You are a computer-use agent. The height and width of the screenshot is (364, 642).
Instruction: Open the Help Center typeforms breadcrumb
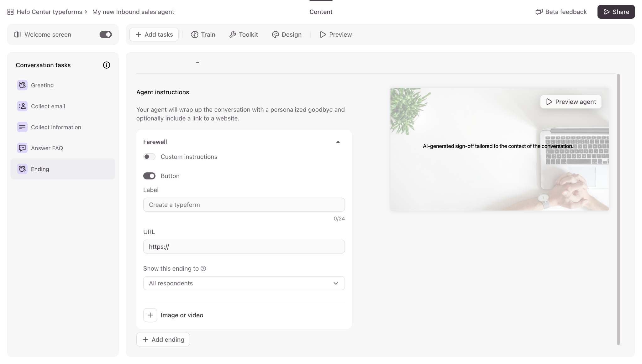tap(49, 12)
